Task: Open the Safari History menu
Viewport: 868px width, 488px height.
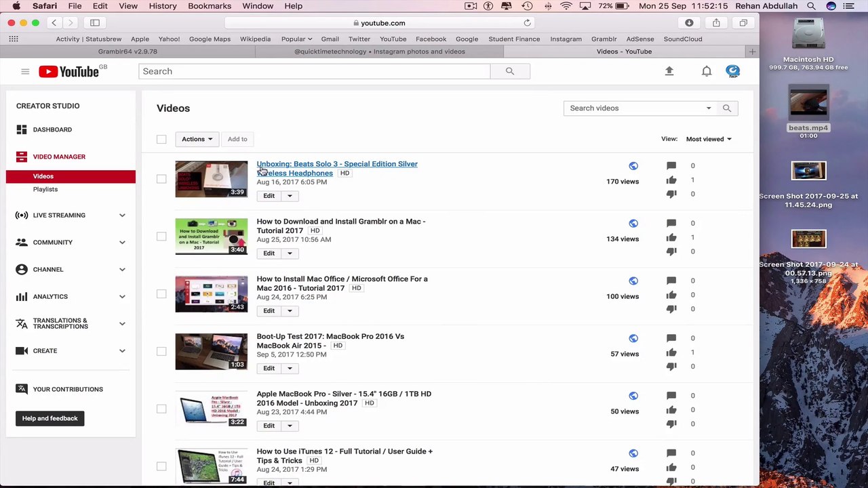Action: click(163, 6)
